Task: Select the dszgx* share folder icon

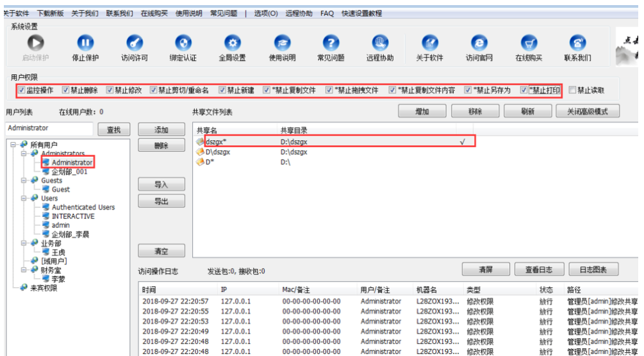Action: point(200,142)
